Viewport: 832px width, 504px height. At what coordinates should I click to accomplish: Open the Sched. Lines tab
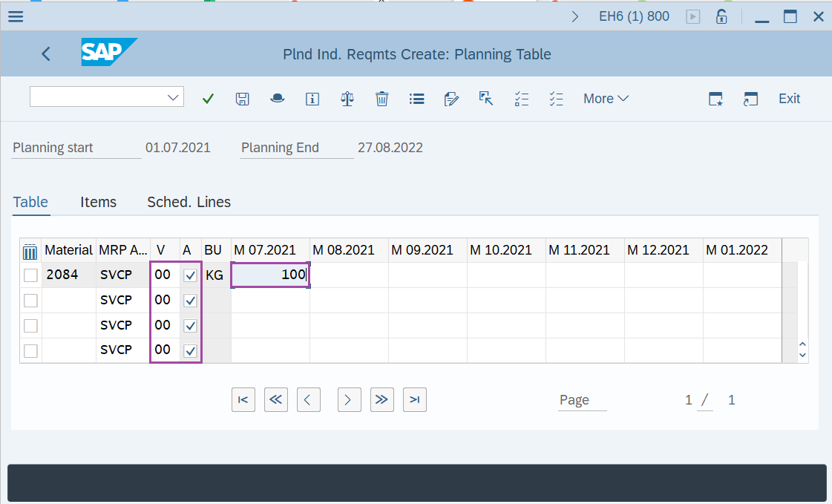tap(189, 202)
